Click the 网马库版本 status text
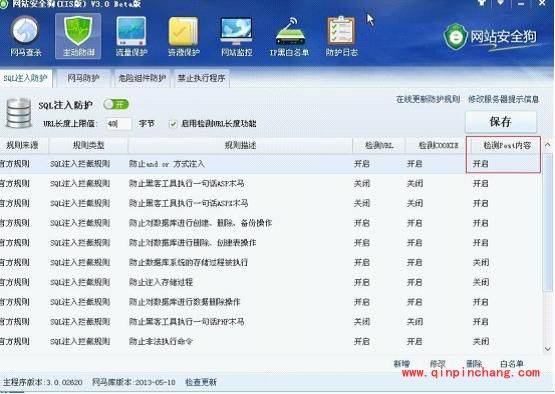This screenshot has width=555, height=394. click(x=134, y=382)
